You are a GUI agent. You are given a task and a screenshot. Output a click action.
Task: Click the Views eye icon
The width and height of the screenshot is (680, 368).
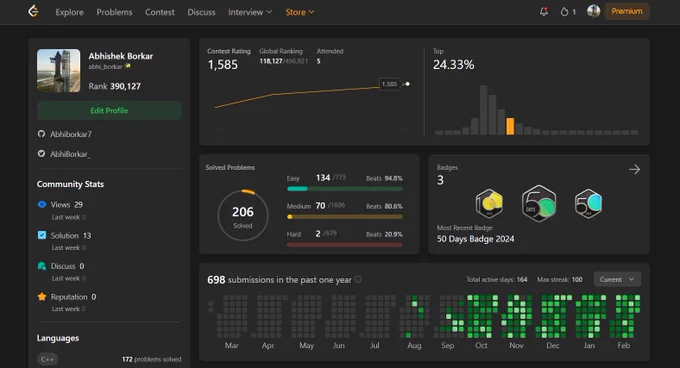pos(42,204)
